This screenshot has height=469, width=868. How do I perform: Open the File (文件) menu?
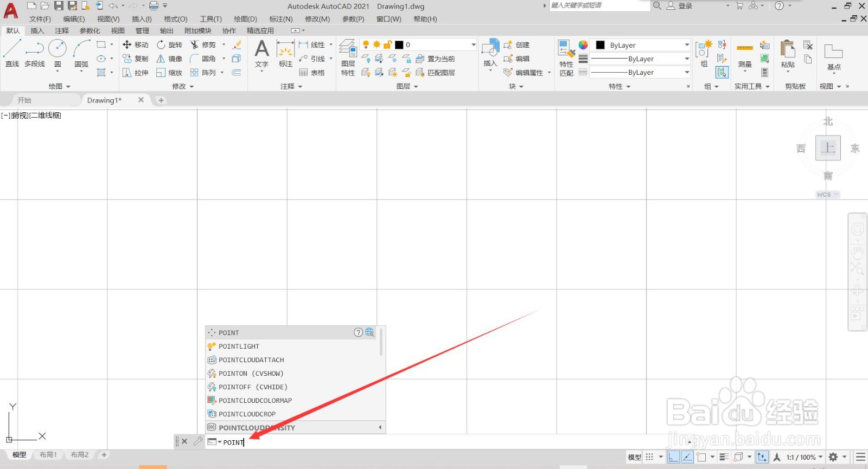40,19
